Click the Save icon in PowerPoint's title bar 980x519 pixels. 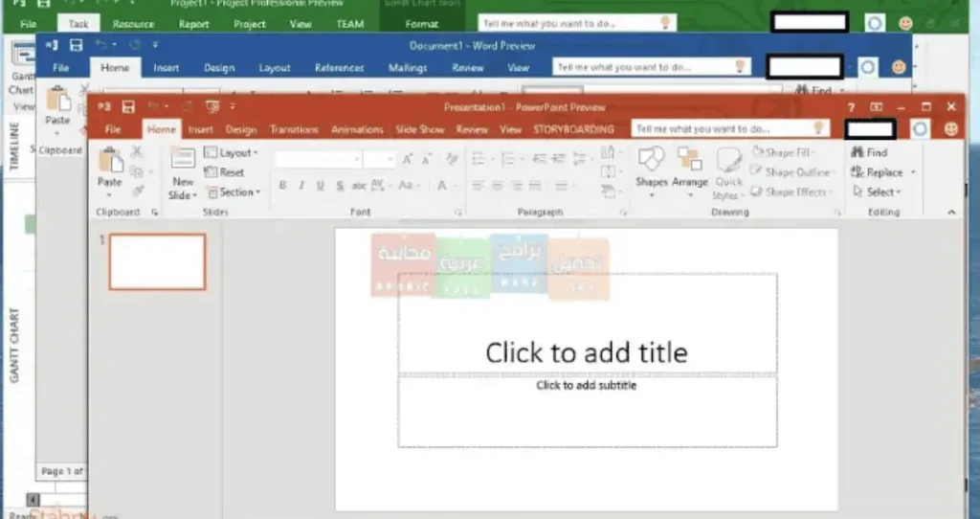[128, 107]
